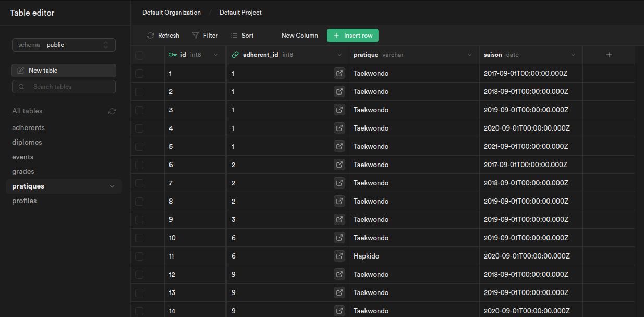The image size is (644, 317).
Task: Expand the pratiques table options chevron
Action: pyautogui.click(x=112, y=186)
